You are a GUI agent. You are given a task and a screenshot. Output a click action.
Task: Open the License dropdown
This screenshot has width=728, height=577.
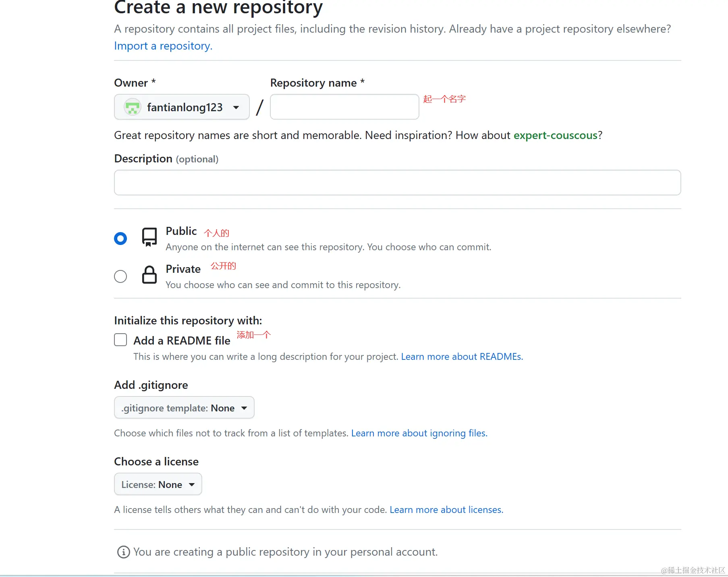pos(158,484)
